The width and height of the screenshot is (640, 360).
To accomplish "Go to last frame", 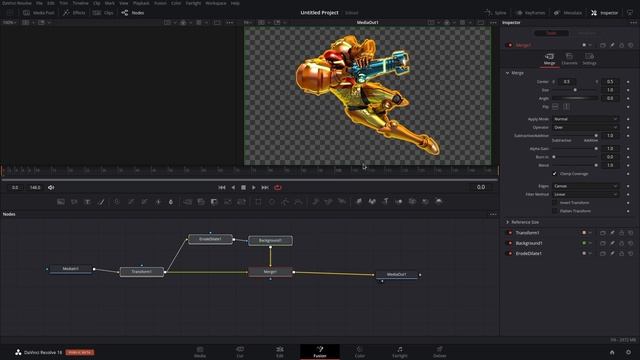I will [265, 187].
